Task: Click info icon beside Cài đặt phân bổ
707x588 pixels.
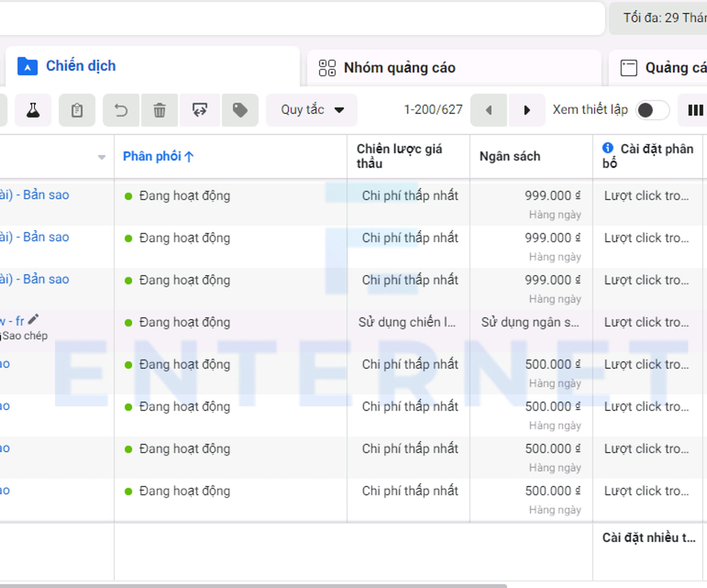Action: [x=608, y=148]
